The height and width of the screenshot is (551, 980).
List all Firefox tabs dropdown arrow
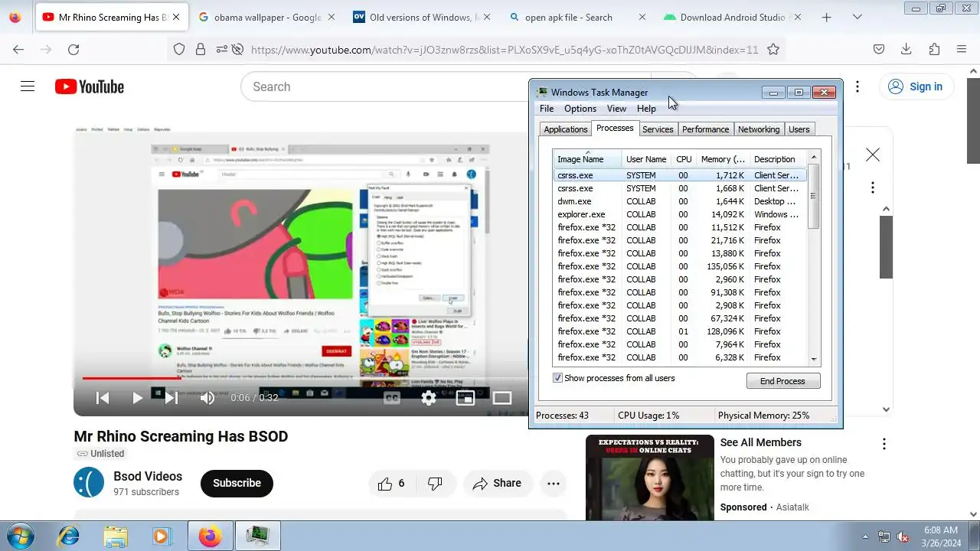pos(857,17)
